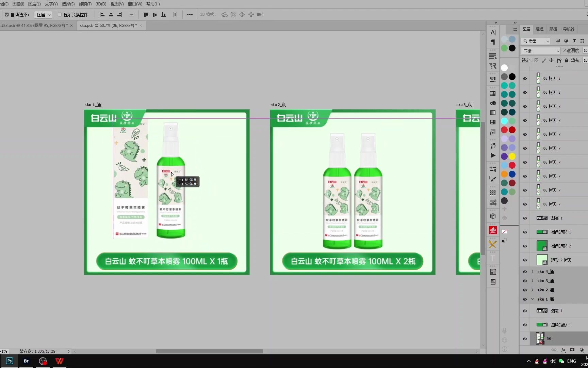The width and height of the screenshot is (588, 368).
Task: Click the 06 layer thumbnail
Action: (x=540, y=338)
